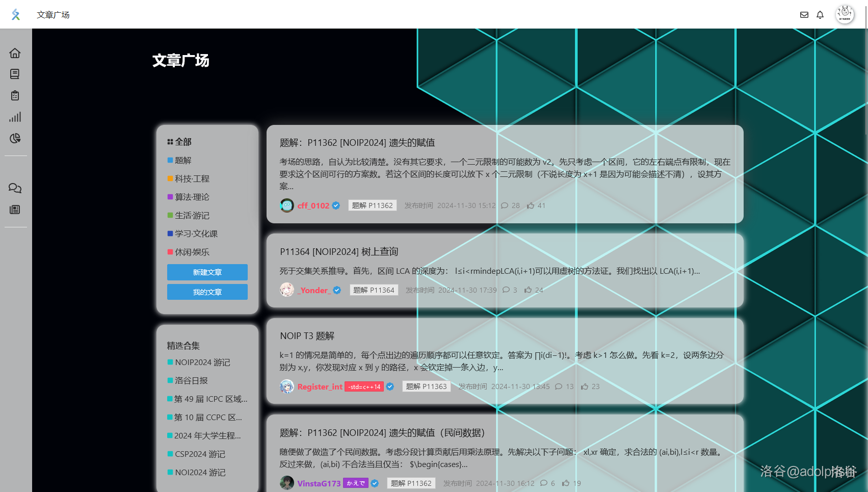The image size is (868, 492).
Task: Open the notification bell icon
Action: (820, 15)
